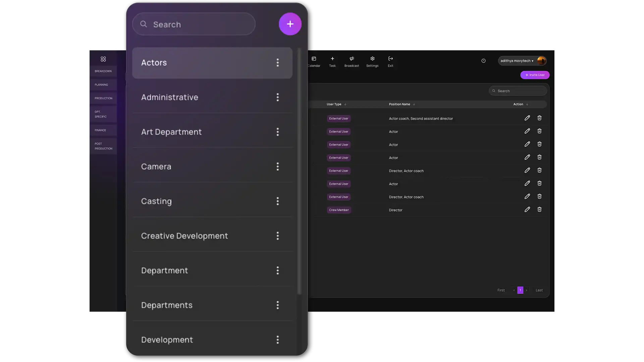
Task: Create a new Task from toolbar
Action: coord(332,62)
